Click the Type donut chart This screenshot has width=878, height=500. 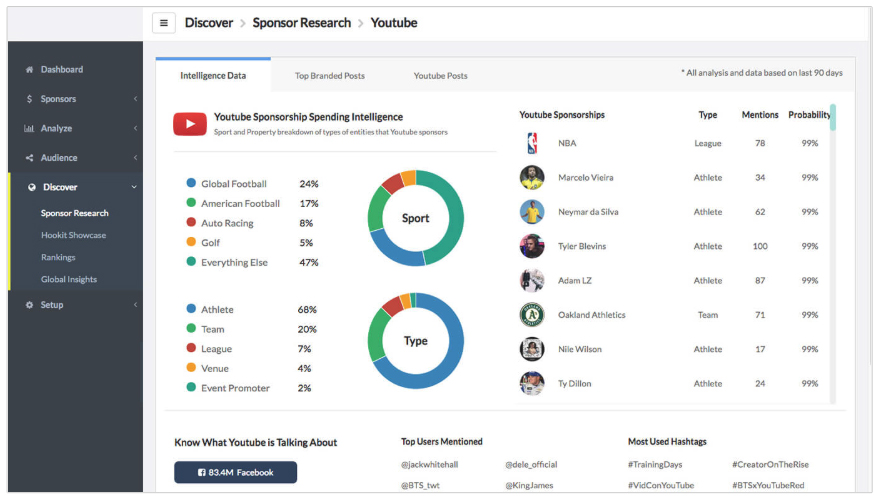415,340
